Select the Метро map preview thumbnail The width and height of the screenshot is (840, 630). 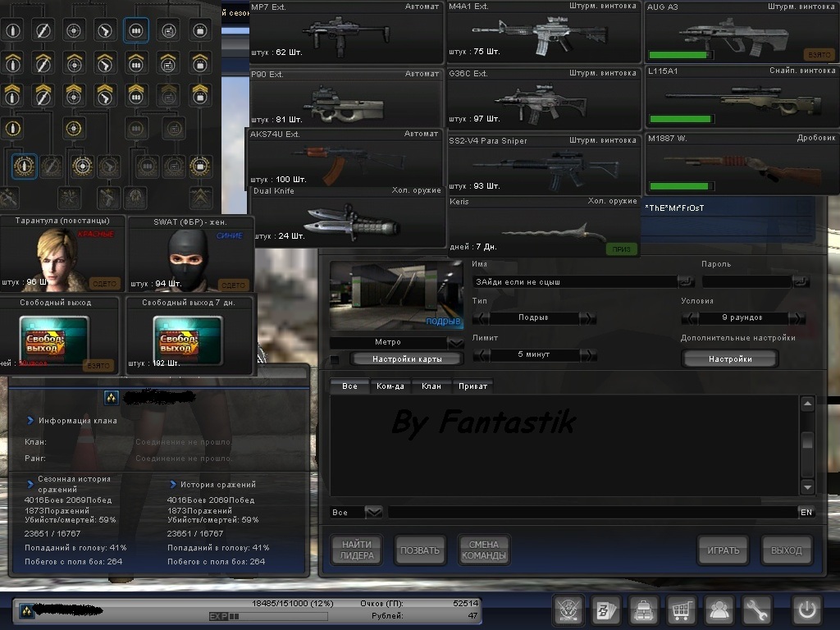(396, 295)
